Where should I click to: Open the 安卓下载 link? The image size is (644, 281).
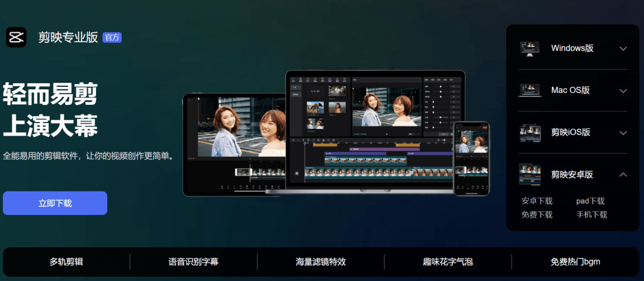(x=537, y=201)
